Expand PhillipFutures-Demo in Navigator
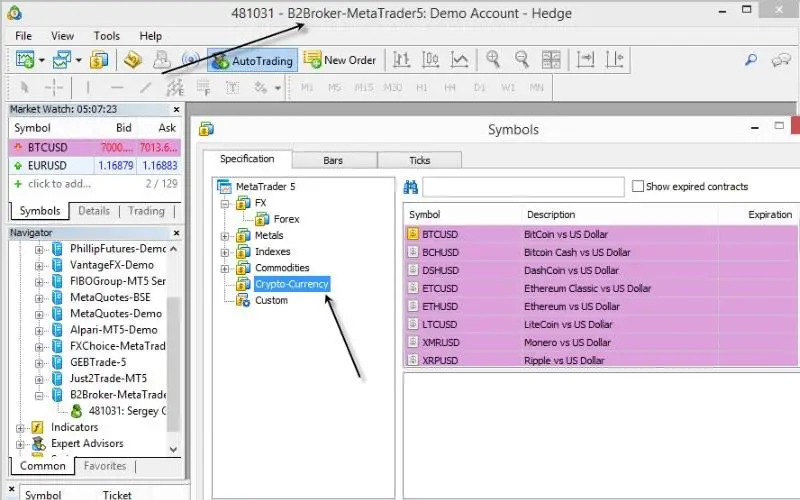This screenshot has height=500, width=800. 39,249
